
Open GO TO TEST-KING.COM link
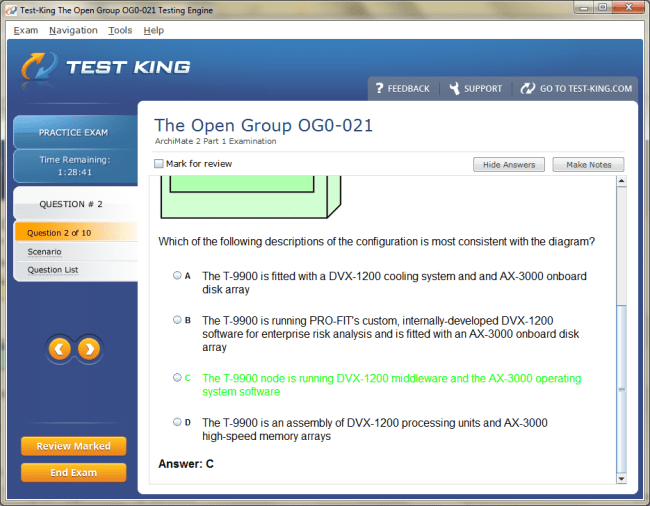[x=576, y=88]
